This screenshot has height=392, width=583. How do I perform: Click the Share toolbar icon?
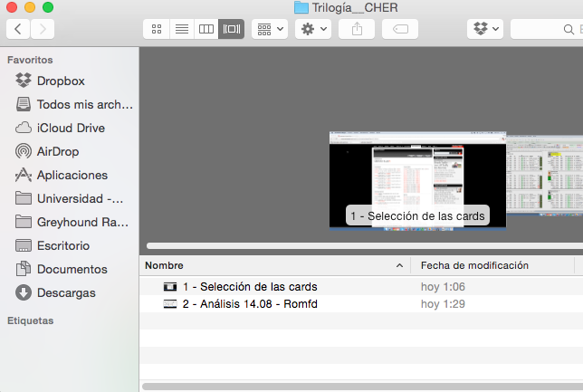pyautogui.click(x=357, y=29)
